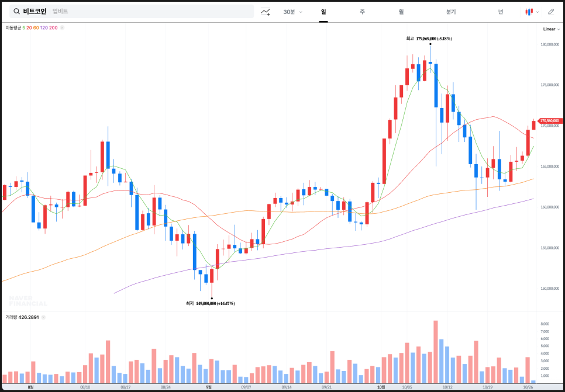Switch to the 일 daily tab
The image size is (565, 392).
click(x=323, y=12)
